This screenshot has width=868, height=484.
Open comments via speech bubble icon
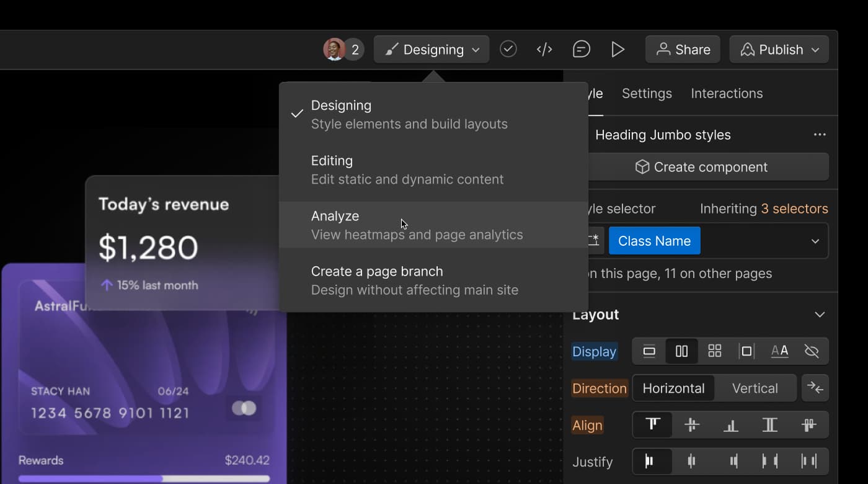click(x=582, y=49)
